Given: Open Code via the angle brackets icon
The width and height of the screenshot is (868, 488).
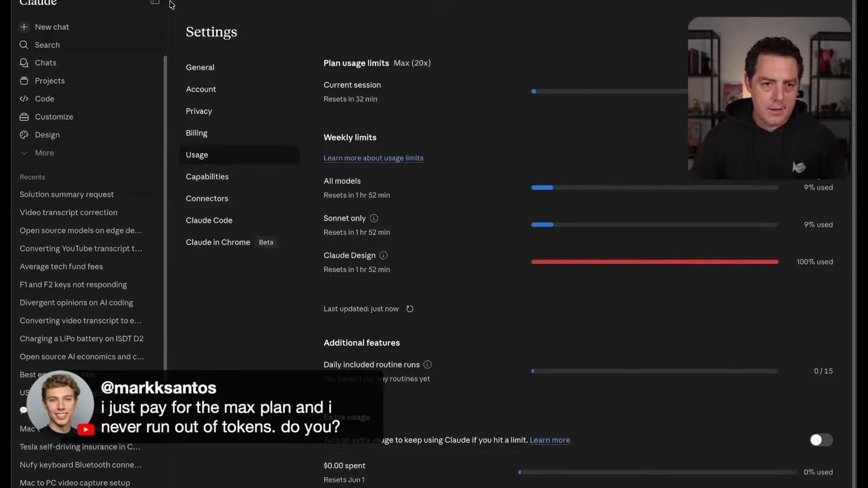Looking at the screenshot, I should click(24, 99).
